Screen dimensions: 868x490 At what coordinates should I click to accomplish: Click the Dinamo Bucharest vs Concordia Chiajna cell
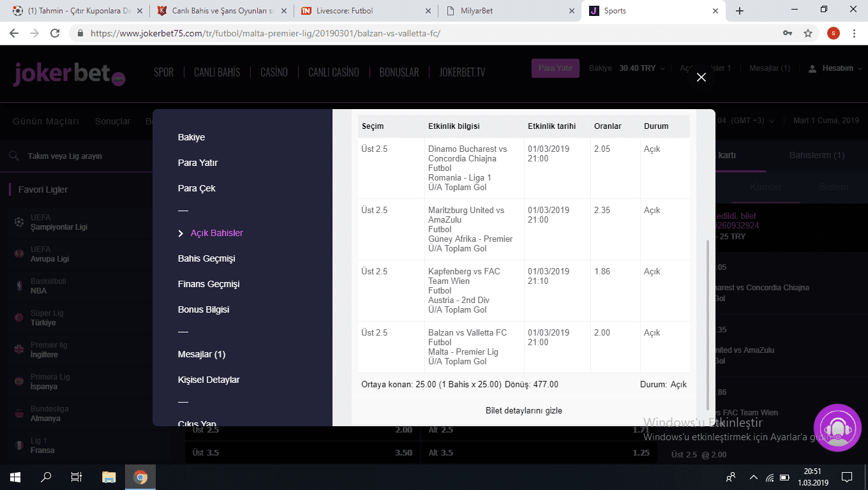point(474,168)
